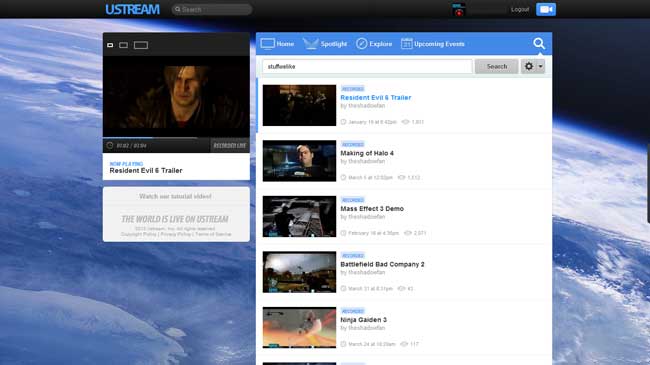Click the gray Search button
This screenshot has height=365, width=650.
coord(497,66)
